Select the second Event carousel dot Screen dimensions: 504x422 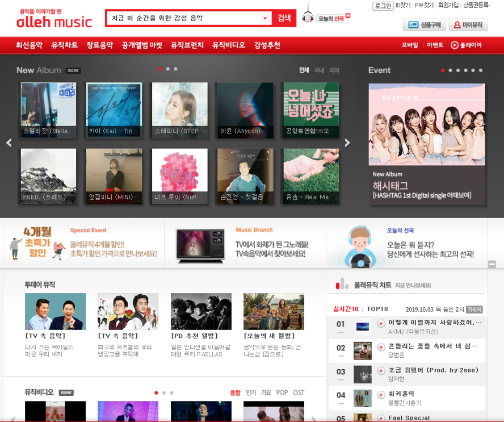[x=450, y=70]
